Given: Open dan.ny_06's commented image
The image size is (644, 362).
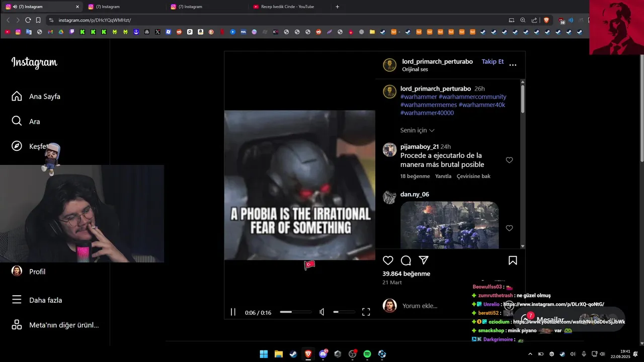Looking at the screenshot, I should pyautogui.click(x=449, y=225).
